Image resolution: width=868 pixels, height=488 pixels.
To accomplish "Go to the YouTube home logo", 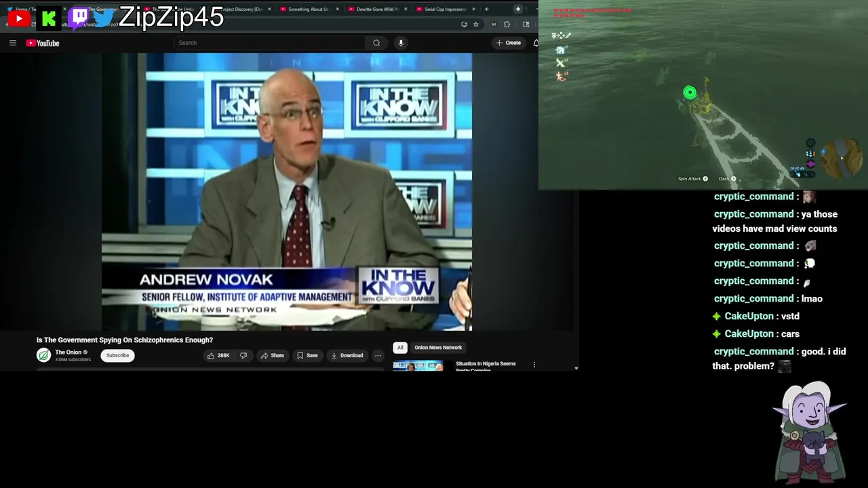I will click(43, 43).
